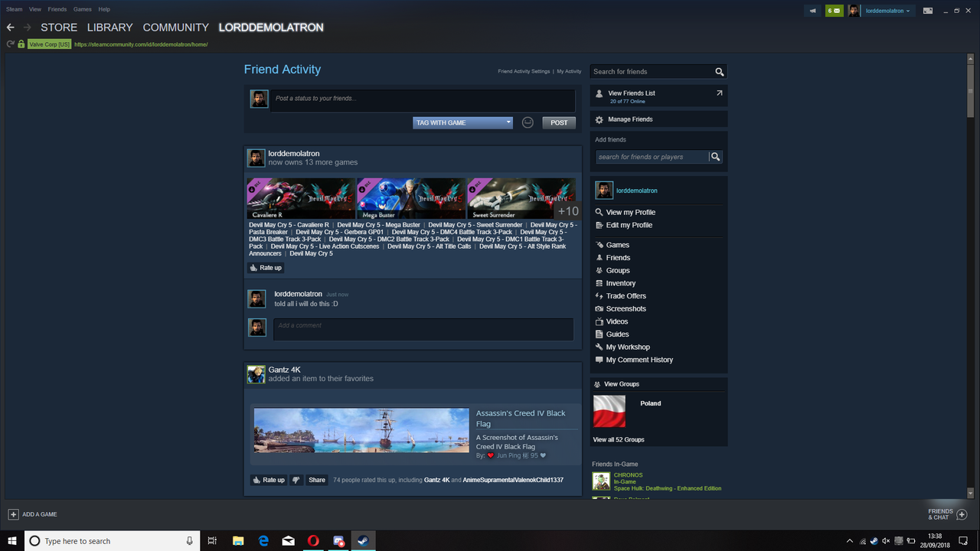Open Trade Offers
Screen dimensions: 980x551
pos(626,296)
